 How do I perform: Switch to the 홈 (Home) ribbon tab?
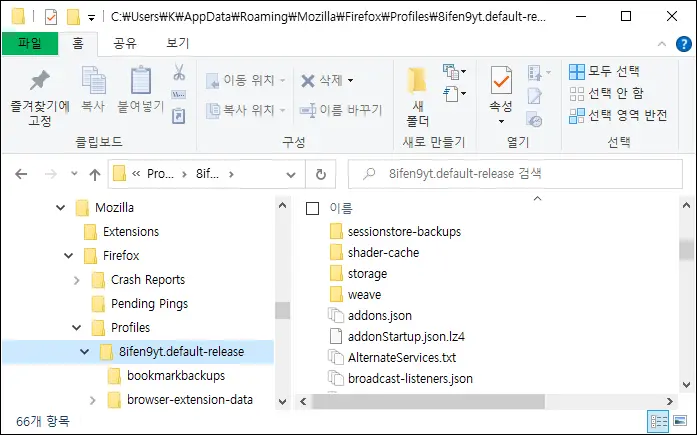click(78, 43)
